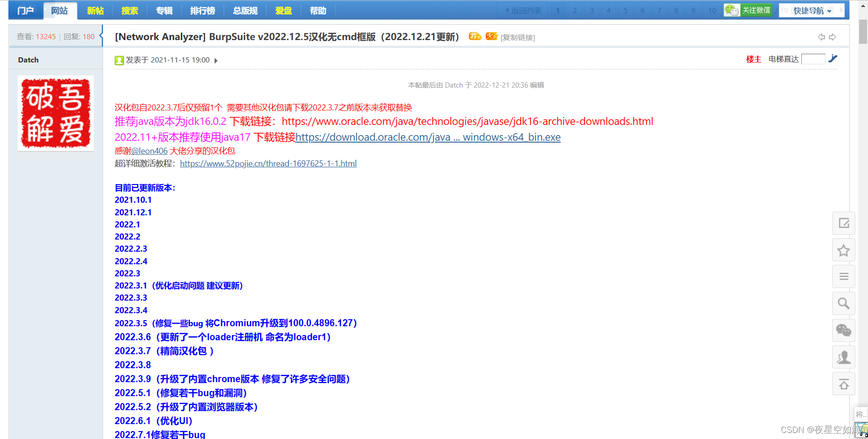The height and width of the screenshot is (439, 868).
Task: Click the reply/edit sidebar icon
Action: 844,223
